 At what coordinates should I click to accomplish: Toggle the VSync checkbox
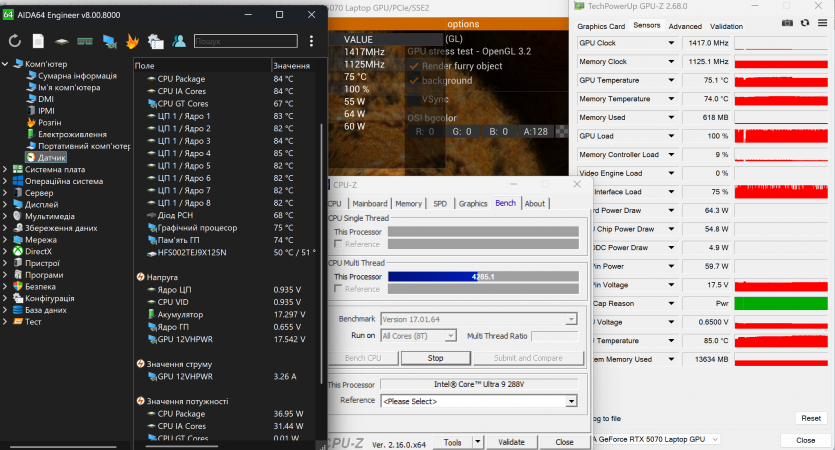tap(413, 100)
